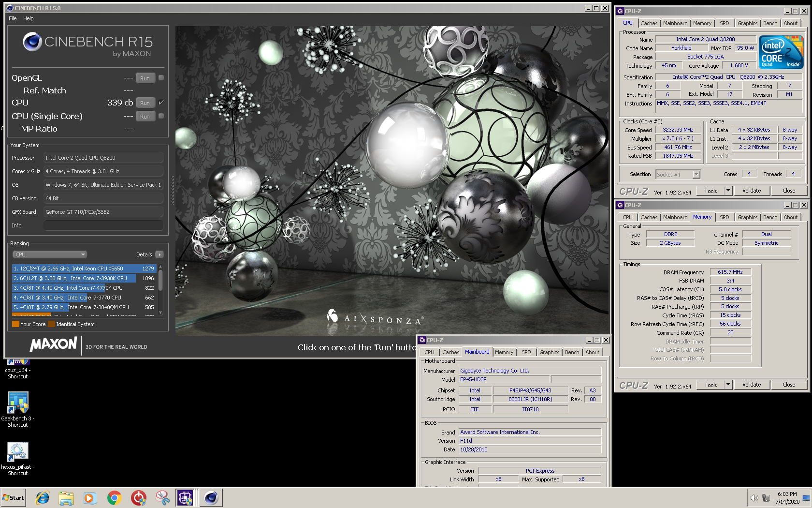This screenshot has width=812, height=508.
Task: Open Memory tab in Mainboard CPU-Z window
Action: tap(504, 352)
